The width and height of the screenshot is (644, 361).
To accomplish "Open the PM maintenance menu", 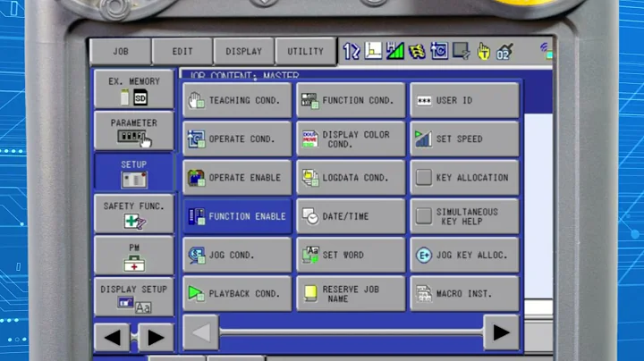I will [134, 256].
